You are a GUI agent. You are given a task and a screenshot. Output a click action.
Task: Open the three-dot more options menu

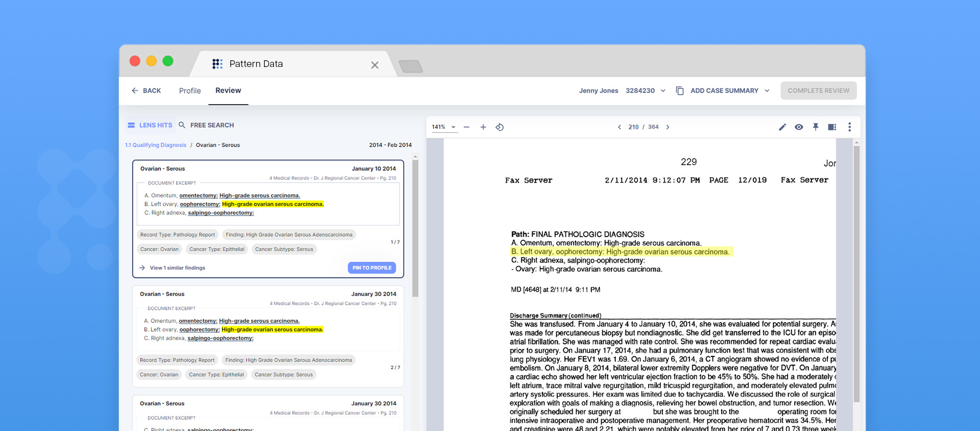tap(849, 127)
